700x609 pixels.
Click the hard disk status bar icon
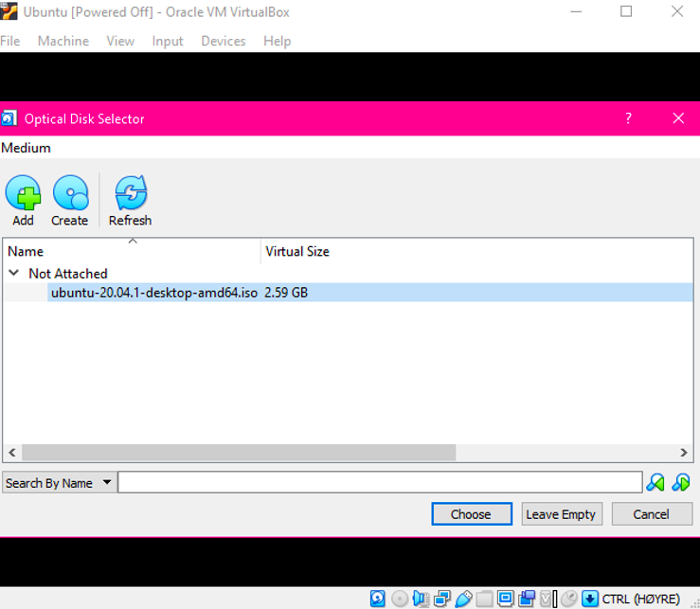coord(378,599)
